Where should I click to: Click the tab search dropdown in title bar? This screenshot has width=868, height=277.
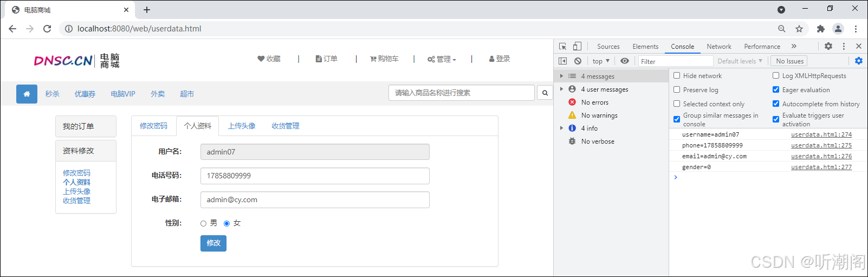pos(781,10)
